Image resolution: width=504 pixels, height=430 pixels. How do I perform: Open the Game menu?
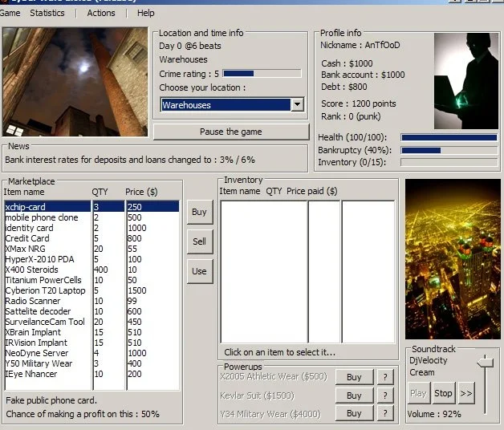(x=10, y=13)
